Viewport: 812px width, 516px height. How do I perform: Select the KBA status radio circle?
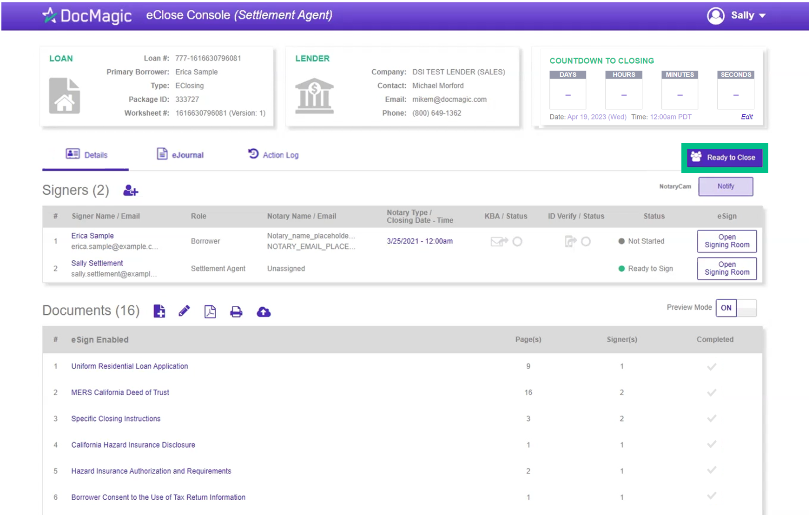click(x=517, y=241)
